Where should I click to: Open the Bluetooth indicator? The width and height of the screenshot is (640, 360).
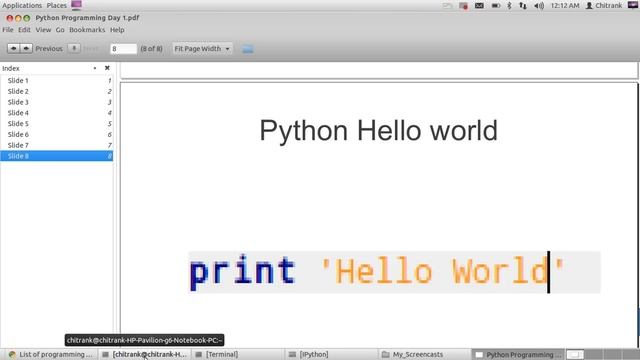click(509, 6)
